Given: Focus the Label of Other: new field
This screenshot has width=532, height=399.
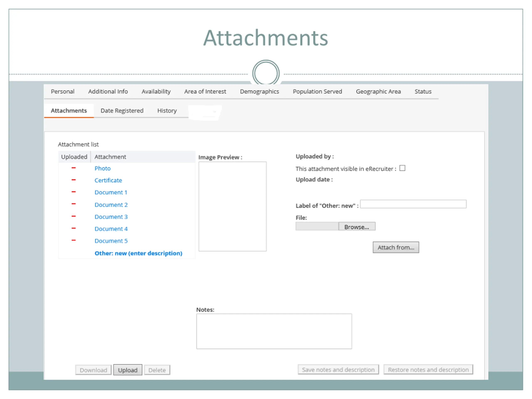Looking at the screenshot, I should pos(413,204).
